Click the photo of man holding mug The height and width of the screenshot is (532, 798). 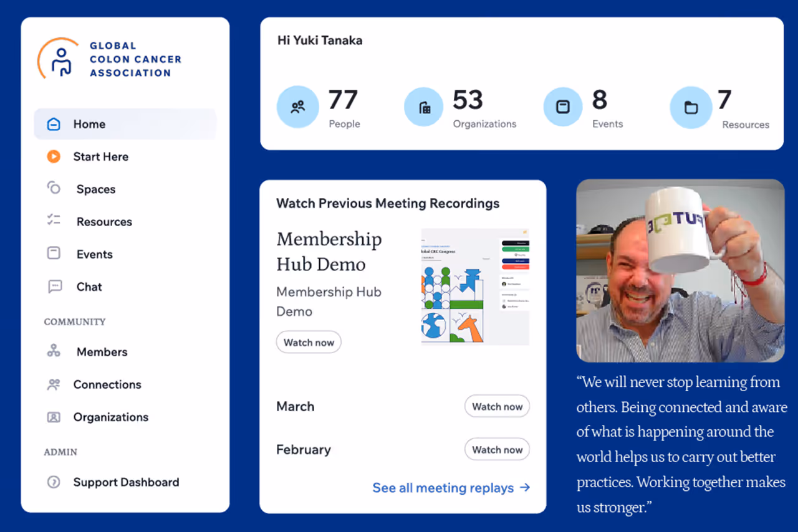(x=680, y=270)
